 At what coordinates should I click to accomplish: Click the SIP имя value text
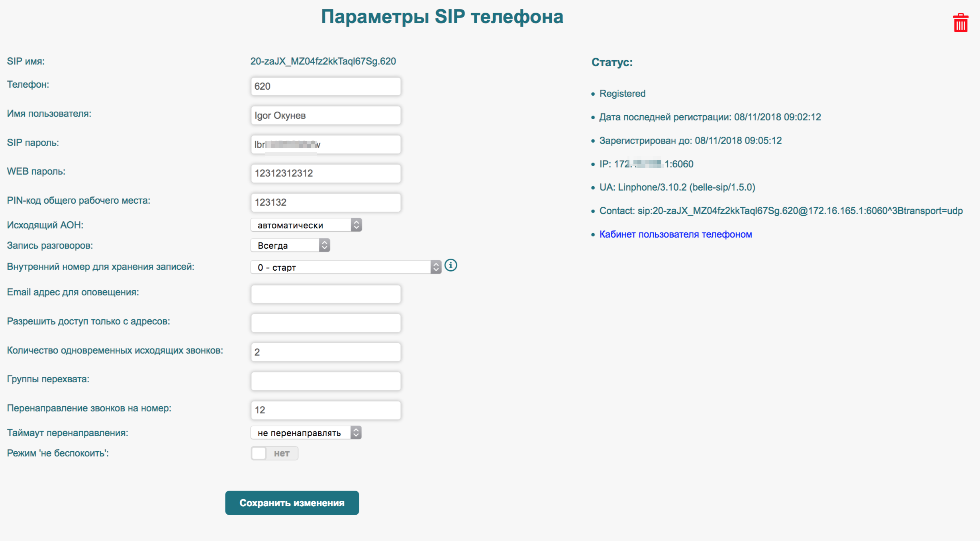point(323,61)
